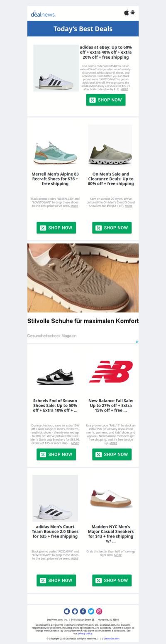The width and height of the screenshot is (166, 644).
Task: Open the Android app icon in header
Action: point(133,12)
